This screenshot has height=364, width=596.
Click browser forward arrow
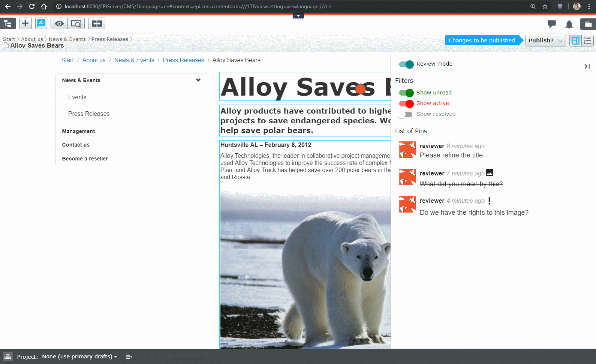pyautogui.click(x=20, y=6)
